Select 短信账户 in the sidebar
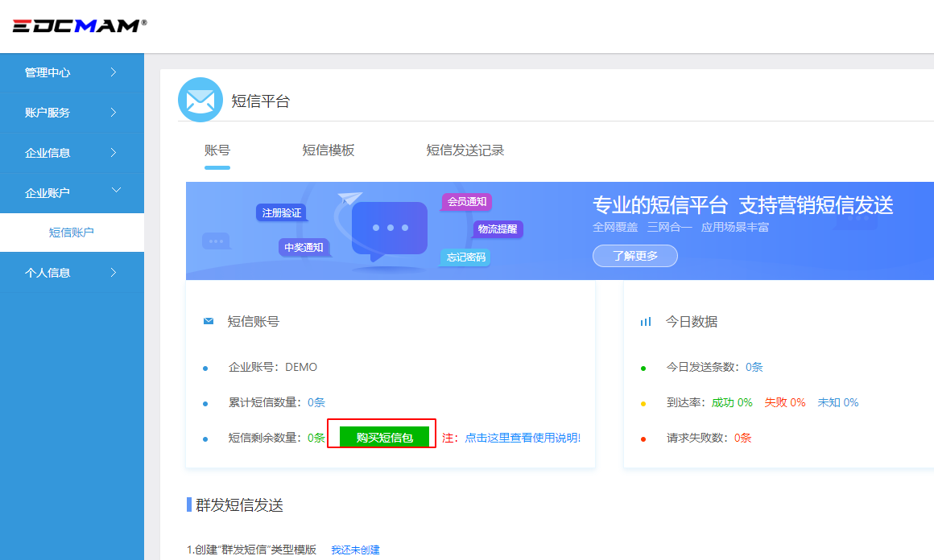This screenshot has width=934, height=560. pyautogui.click(x=72, y=233)
